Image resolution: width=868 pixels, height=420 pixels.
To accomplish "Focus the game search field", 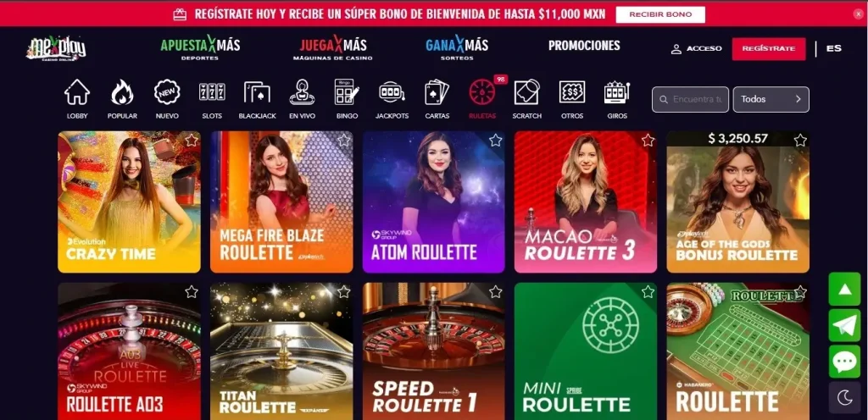I will 690,99.
